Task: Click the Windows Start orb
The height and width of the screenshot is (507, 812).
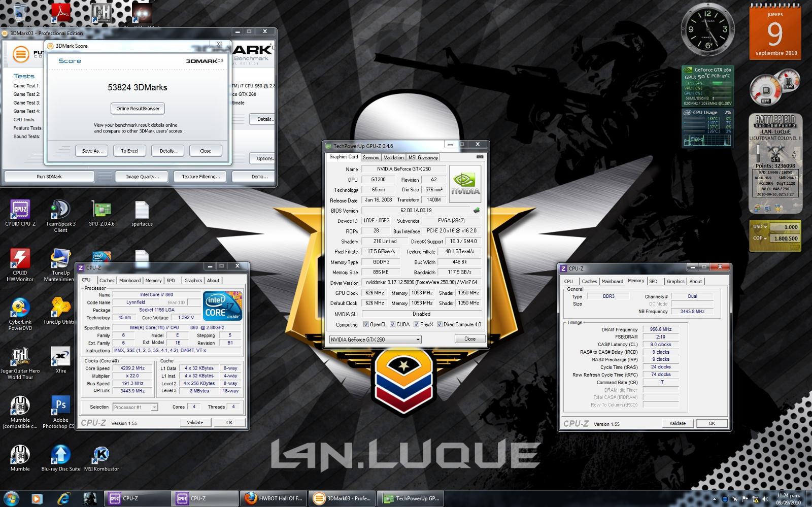Action: click(11, 498)
